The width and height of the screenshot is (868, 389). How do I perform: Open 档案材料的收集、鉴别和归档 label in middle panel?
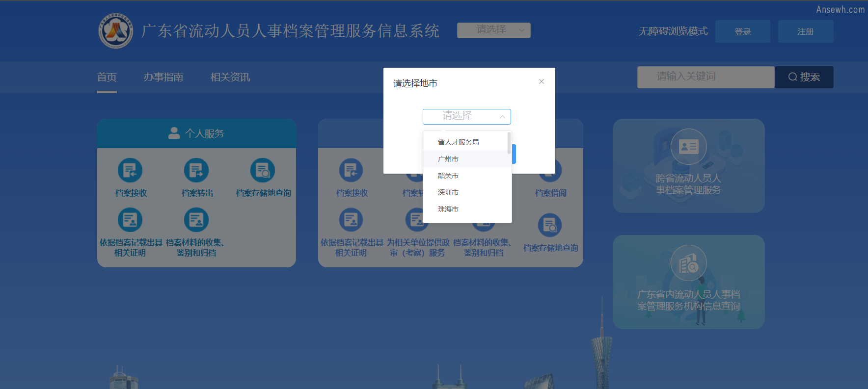[x=484, y=248]
